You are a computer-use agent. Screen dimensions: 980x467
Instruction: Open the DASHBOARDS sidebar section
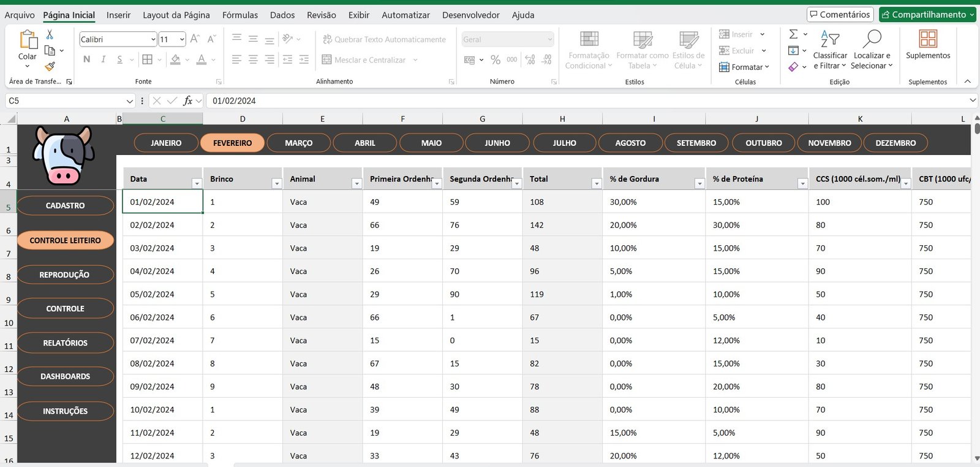pyautogui.click(x=66, y=376)
